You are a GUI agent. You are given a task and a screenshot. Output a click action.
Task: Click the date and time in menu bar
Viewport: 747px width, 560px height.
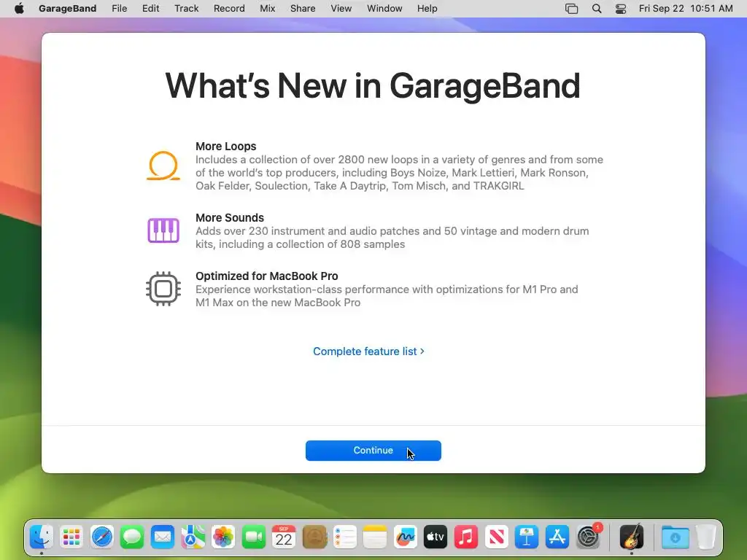[x=686, y=9]
